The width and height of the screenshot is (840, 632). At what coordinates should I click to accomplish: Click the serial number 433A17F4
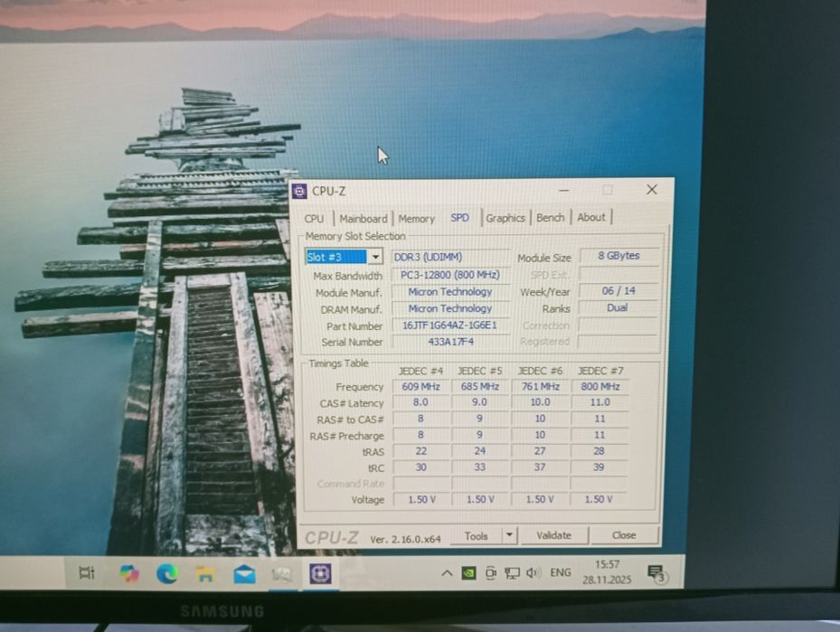pyautogui.click(x=450, y=341)
